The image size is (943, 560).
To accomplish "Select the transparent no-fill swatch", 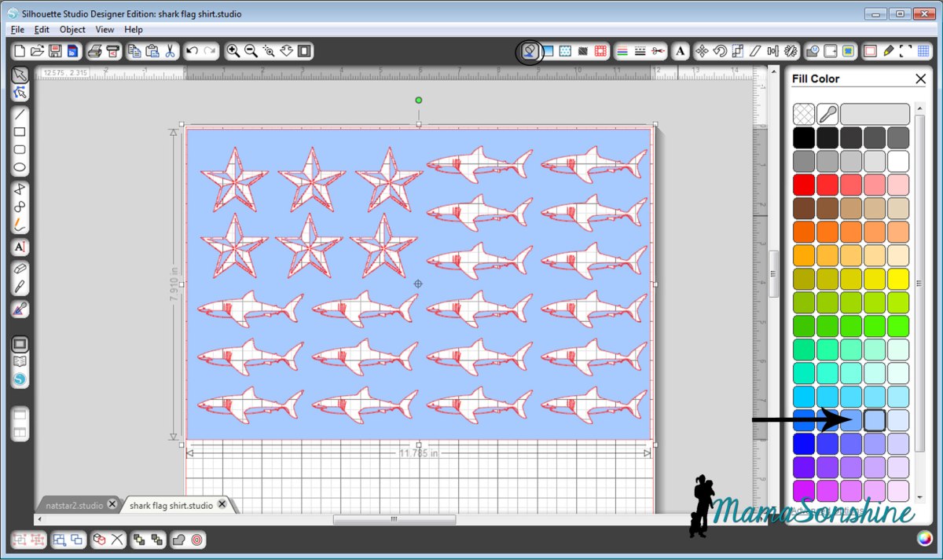I will click(803, 114).
